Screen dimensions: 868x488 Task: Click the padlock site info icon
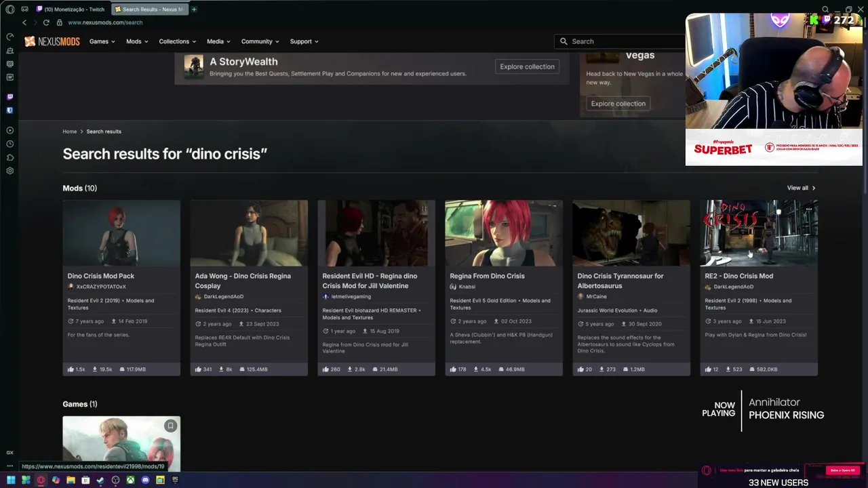[60, 22]
